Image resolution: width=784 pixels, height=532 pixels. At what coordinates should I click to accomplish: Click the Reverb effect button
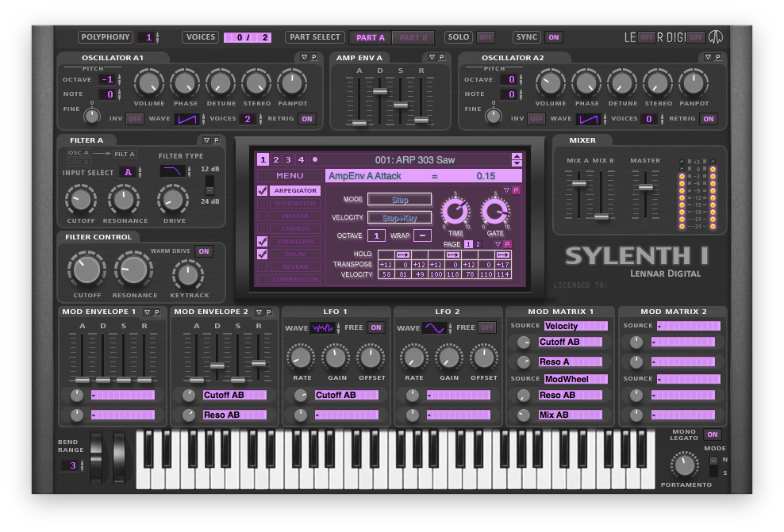(295, 266)
